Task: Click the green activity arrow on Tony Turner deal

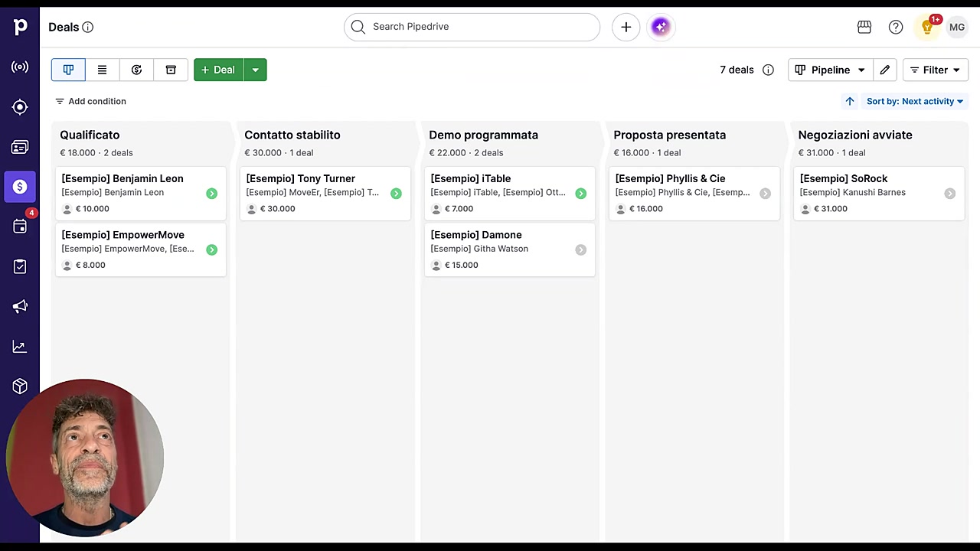Action: pyautogui.click(x=396, y=194)
